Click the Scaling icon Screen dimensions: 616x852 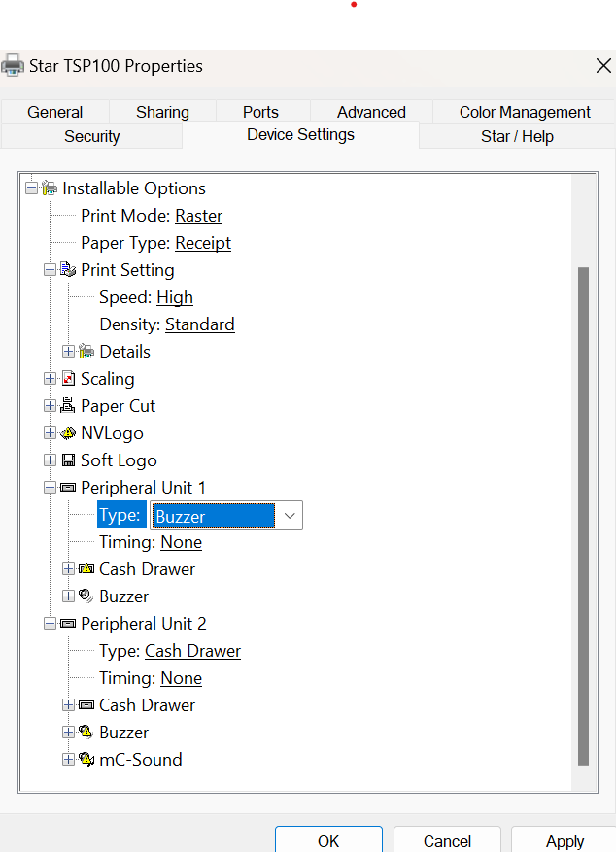pos(68,379)
